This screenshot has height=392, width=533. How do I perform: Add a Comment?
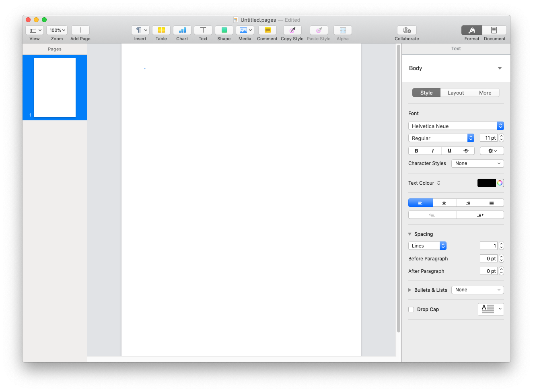point(267,30)
